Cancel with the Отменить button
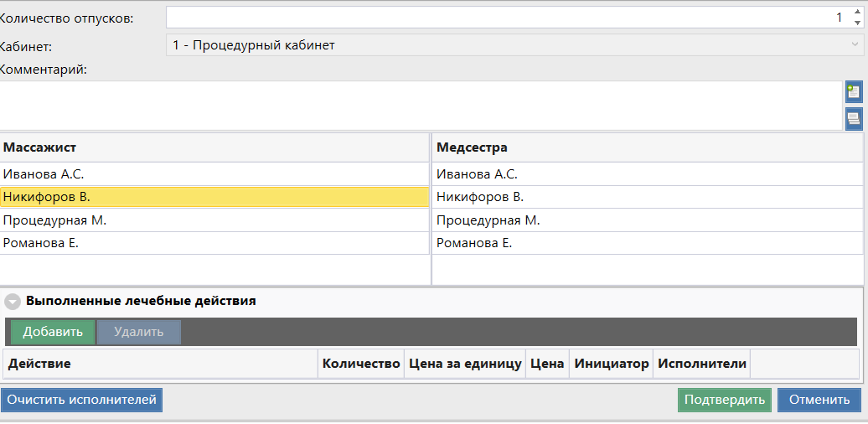This screenshot has height=424, width=868. [819, 400]
